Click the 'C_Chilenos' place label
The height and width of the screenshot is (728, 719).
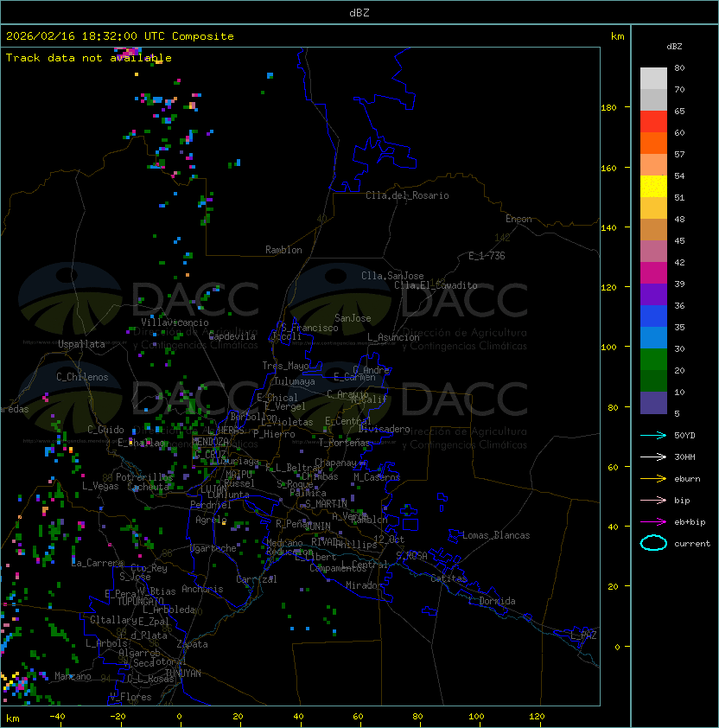coord(82,377)
